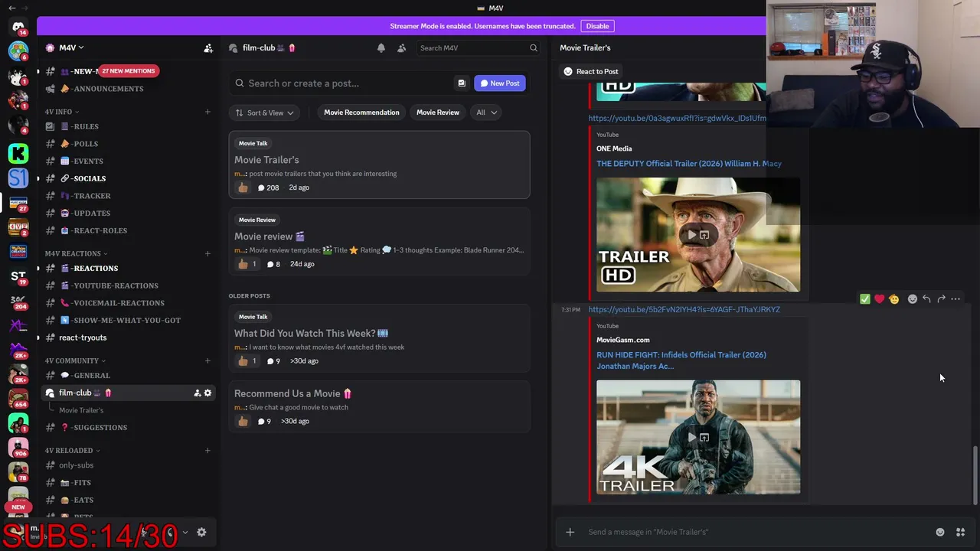
Task: Open THE DEPUTY Official Trailer link
Action: click(689, 164)
